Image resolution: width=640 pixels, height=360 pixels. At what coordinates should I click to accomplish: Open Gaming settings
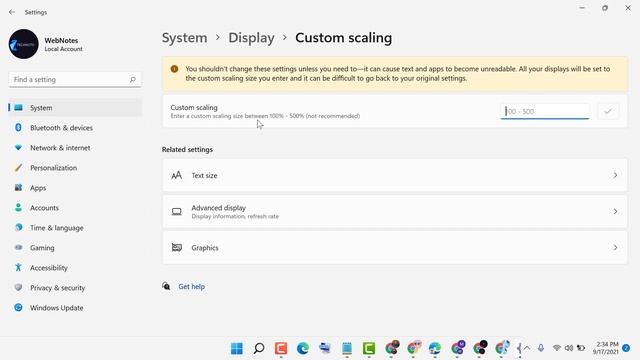[75, 248]
